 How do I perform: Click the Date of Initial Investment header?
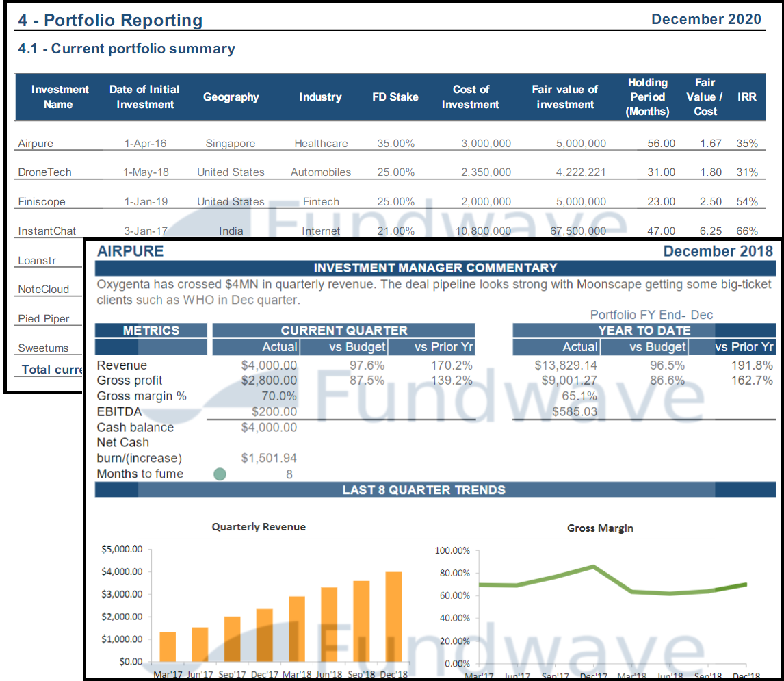tap(144, 97)
